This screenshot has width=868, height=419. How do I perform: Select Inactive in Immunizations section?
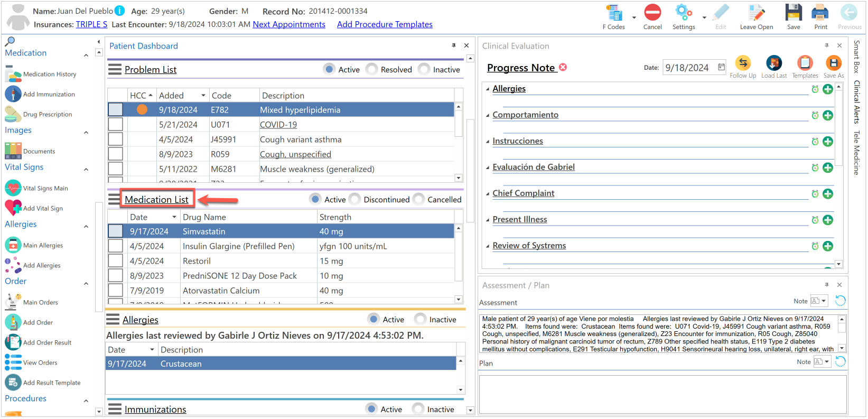pos(418,409)
